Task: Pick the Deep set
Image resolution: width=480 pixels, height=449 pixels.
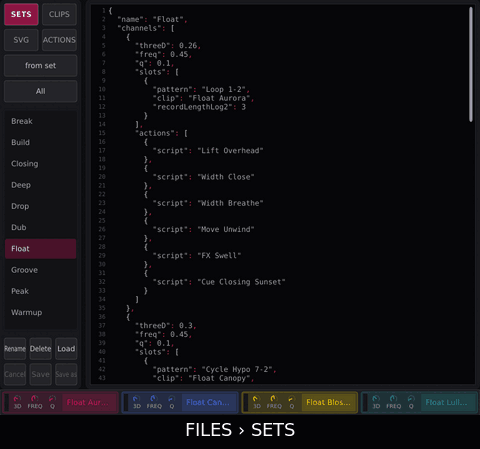Action: [x=40, y=185]
